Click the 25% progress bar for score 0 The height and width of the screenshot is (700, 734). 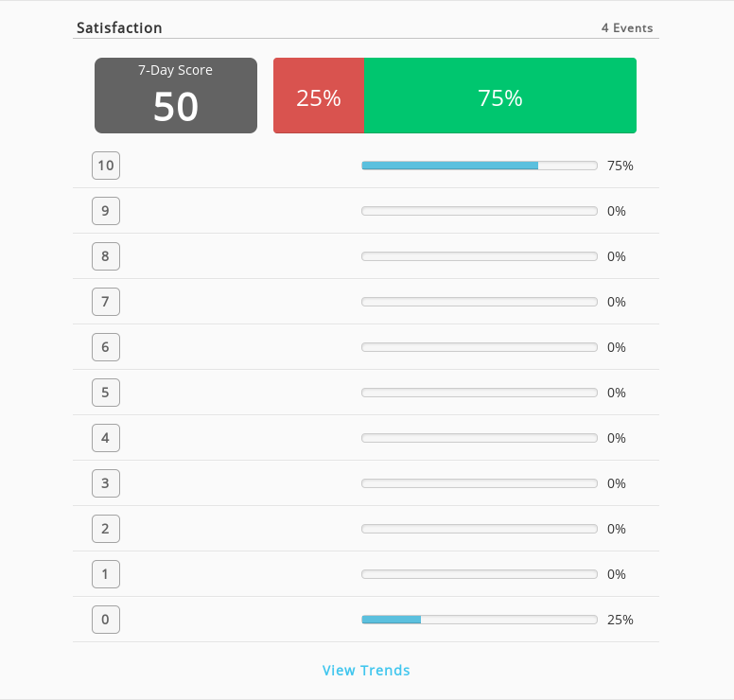point(480,620)
